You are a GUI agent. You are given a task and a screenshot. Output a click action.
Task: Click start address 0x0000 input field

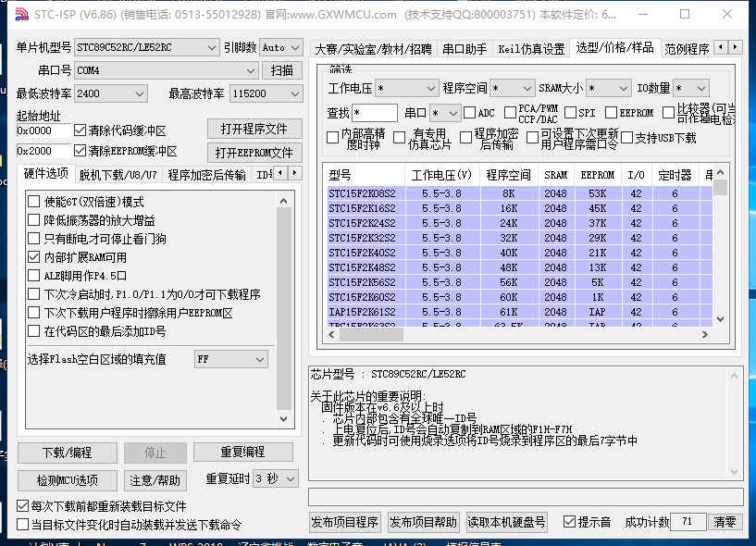point(43,130)
